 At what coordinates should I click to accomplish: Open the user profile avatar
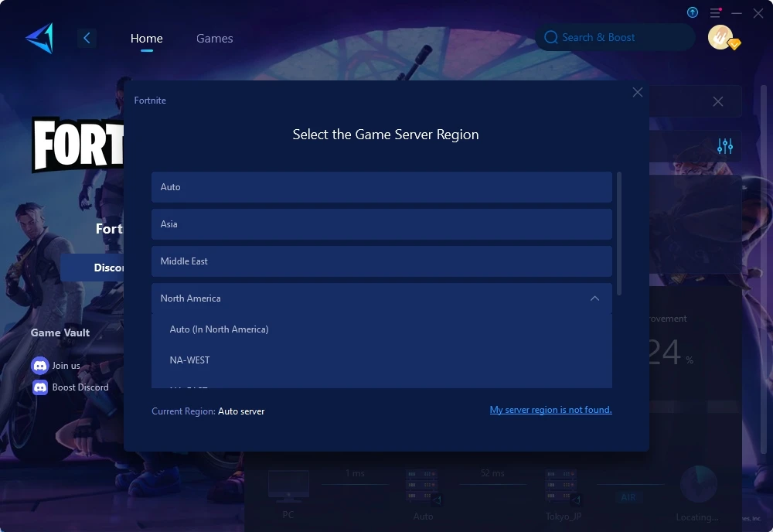point(721,37)
